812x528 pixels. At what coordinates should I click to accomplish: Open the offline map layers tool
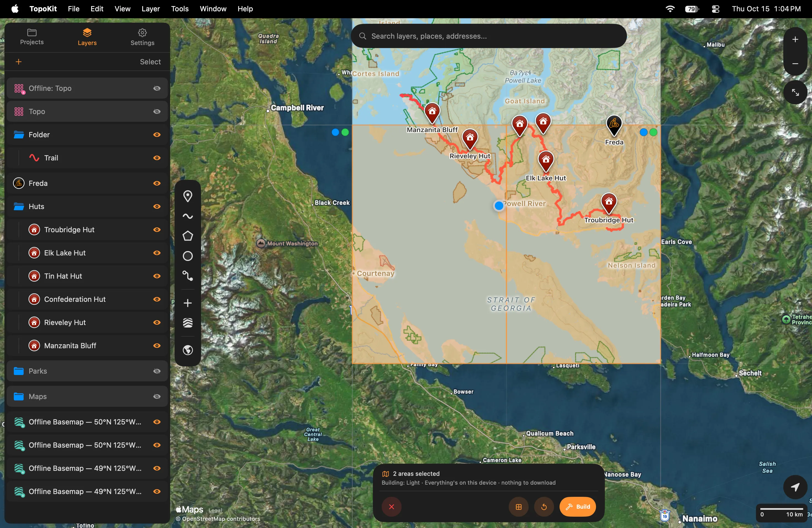(x=188, y=323)
